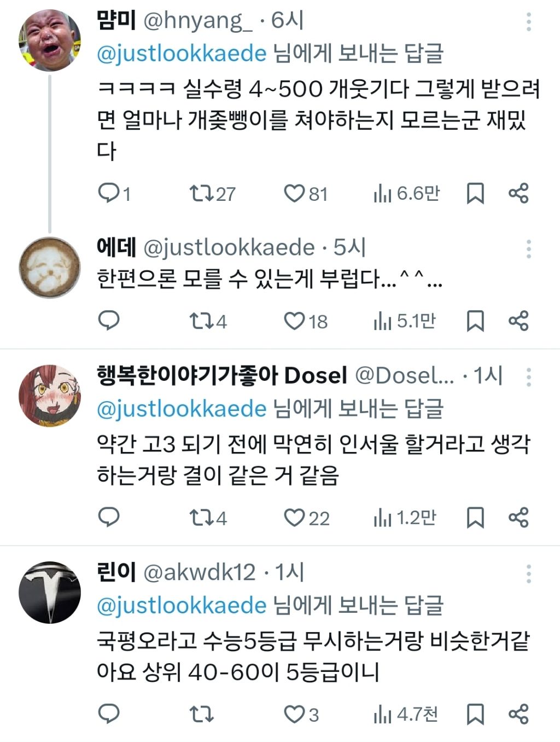Bookmark 린이's tweet
Viewport: 560px width, 742px height.
[x=475, y=714]
